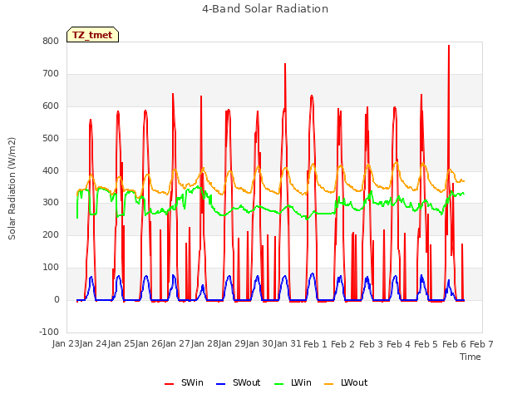Screen dimensions: 532x399
Task: Click the 300 y-axis tick label
Action: coord(51,203)
